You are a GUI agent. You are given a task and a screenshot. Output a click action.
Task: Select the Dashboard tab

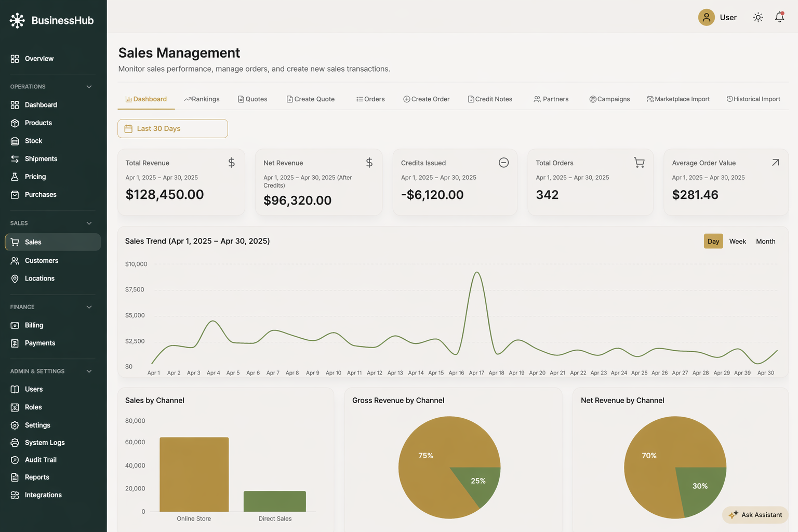[146, 99]
